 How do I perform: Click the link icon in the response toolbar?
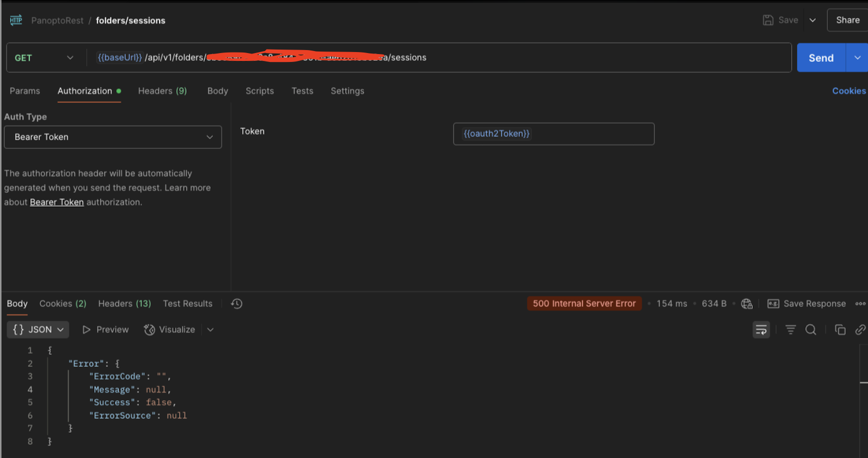[x=861, y=330]
